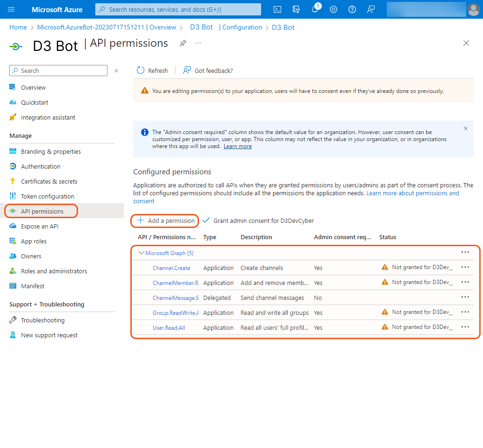Go to Overview in the left menu
The image size is (483, 448).
[33, 87]
